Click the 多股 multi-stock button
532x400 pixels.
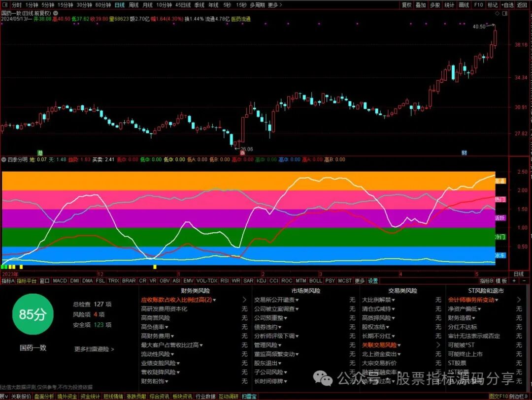click(x=435, y=5)
